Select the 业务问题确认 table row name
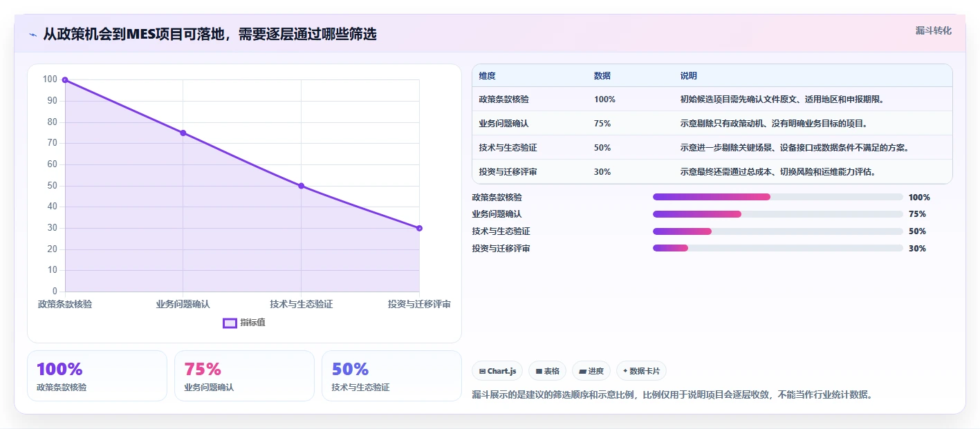 pos(503,124)
